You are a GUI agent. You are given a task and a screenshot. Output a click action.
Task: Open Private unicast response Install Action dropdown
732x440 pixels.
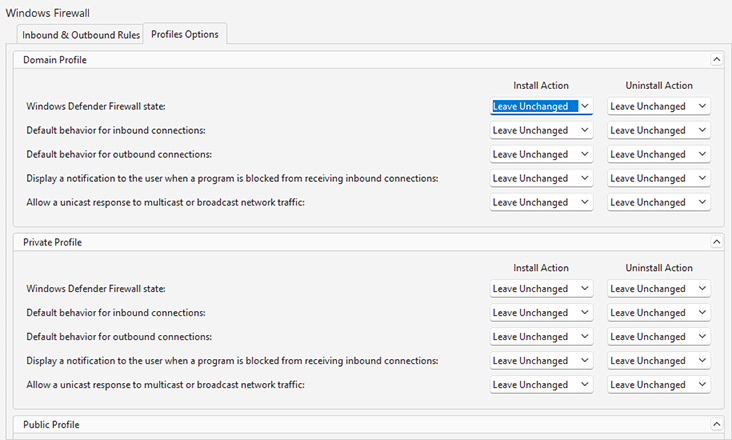541,384
